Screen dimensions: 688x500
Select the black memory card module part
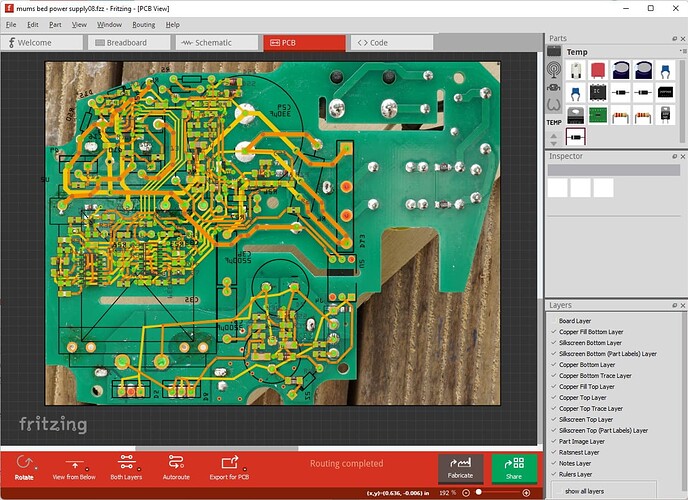pyautogui.click(x=665, y=93)
